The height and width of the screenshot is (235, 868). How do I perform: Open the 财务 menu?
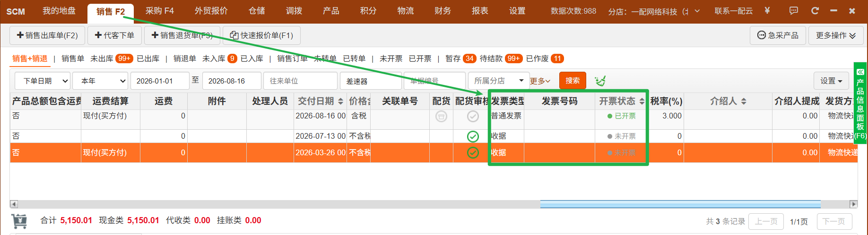point(443,11)
